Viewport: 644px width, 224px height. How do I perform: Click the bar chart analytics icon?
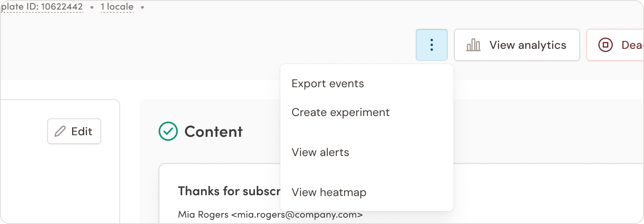473,45
